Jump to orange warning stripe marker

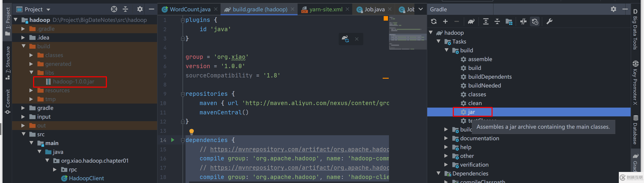386,78
